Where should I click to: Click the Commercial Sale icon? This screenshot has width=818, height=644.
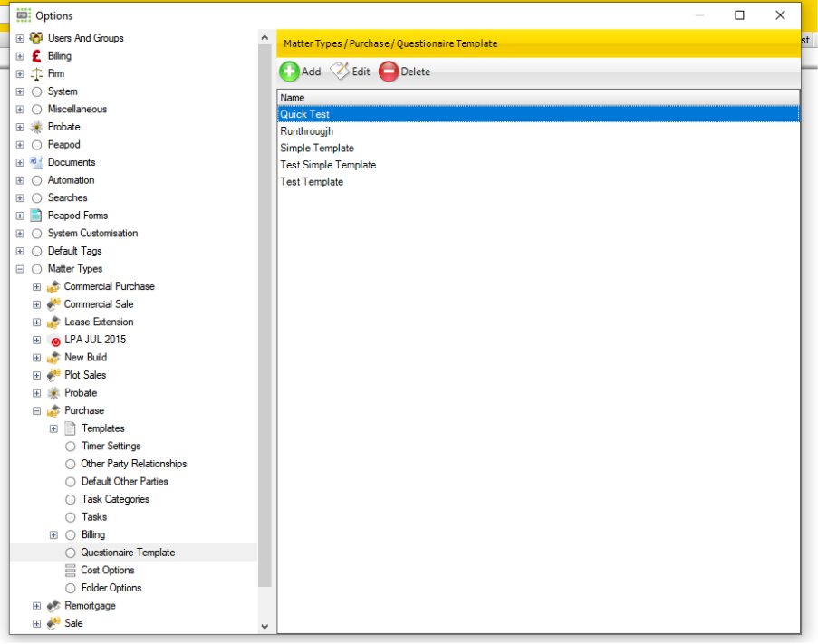click(x=53, y=304)
